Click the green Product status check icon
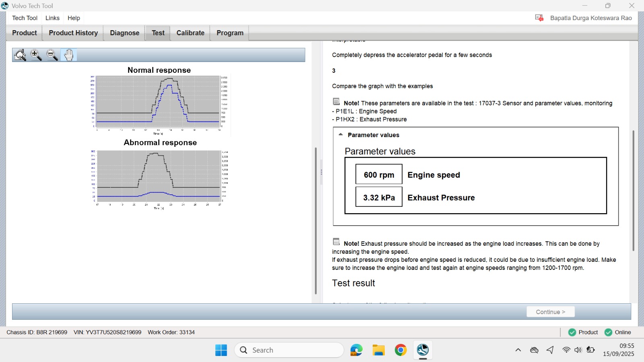The height and width of the screenshot is (362, 644). pyautogui.click(x=572, y=332)
